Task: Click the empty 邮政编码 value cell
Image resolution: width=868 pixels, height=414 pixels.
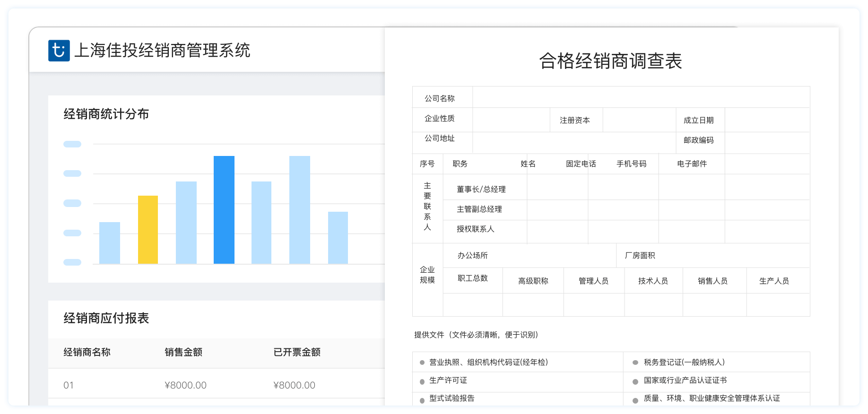Action: [767, 142]
